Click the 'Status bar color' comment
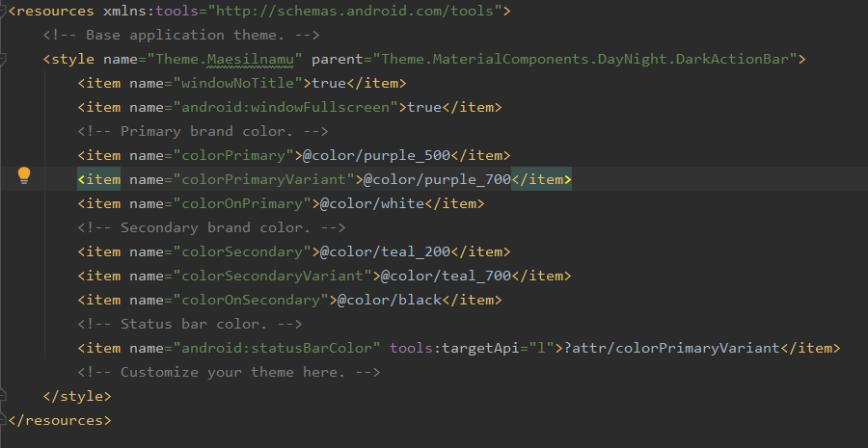The width and height of the screenshot is (868, 448). pos(190,324)
